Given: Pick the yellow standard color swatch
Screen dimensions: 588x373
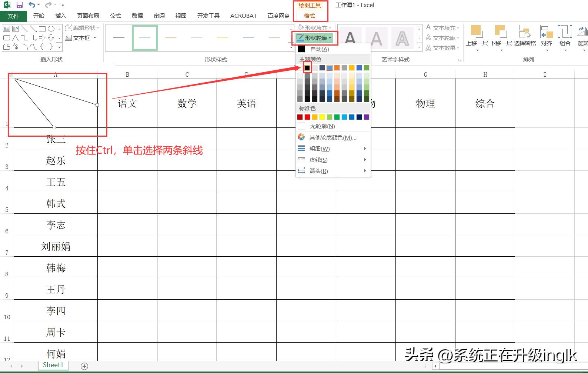Looking at the screenshot, I should click(x=322, y=117).
